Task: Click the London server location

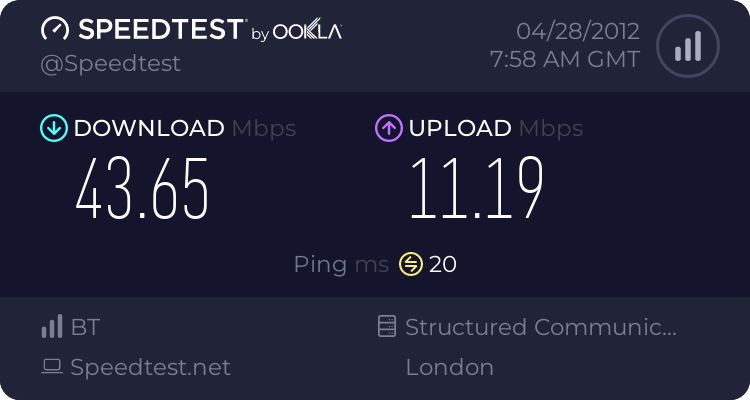Action: click(449, 367)
